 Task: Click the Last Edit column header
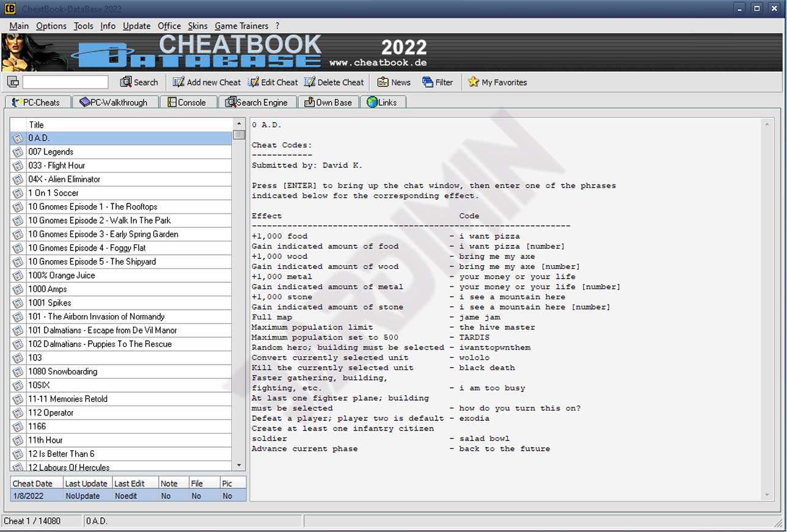point(135,483)
